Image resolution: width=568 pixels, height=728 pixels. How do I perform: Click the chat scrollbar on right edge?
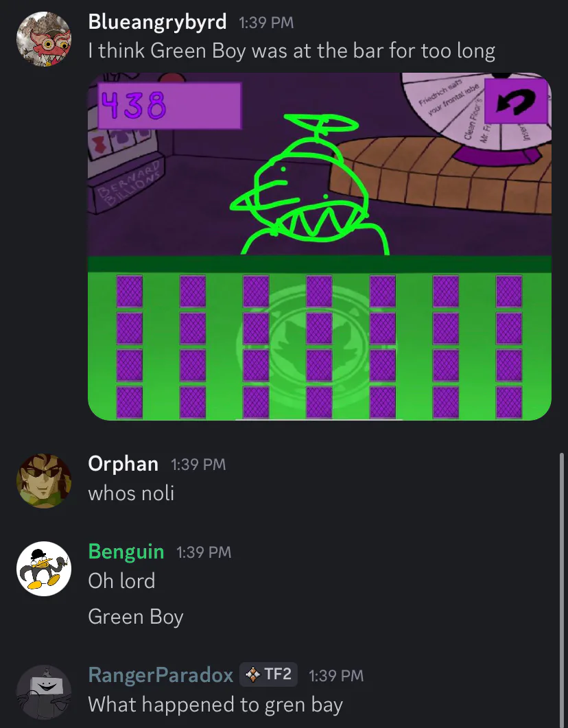(562, 589)
